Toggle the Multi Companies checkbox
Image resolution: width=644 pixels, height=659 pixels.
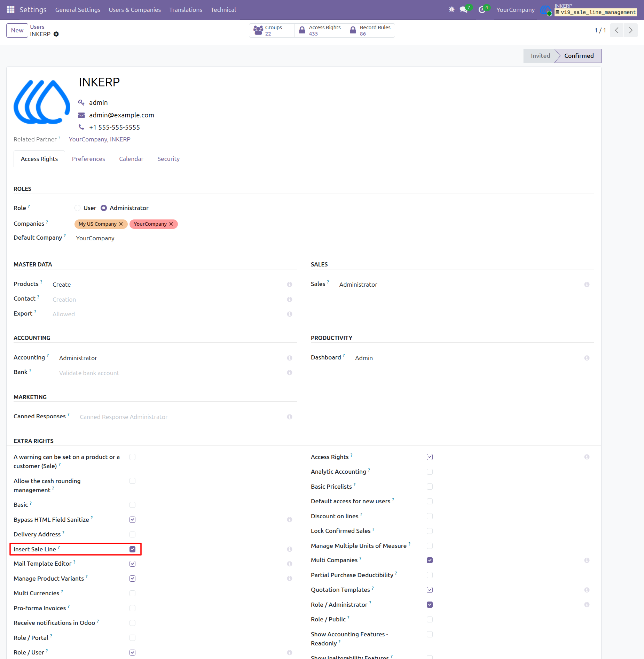pos(430,560)
